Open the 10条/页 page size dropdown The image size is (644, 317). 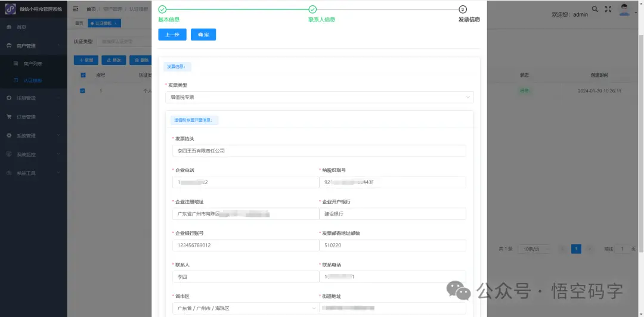[x=534, y=249]
